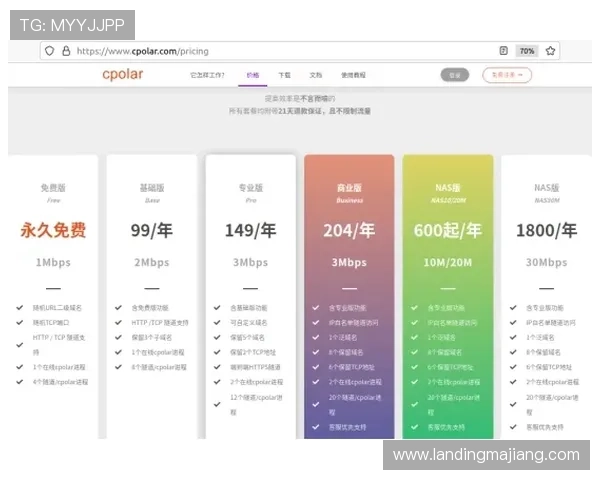
Task: Click the 1Mbps bandwidth label
Action: tap(53, 263)
